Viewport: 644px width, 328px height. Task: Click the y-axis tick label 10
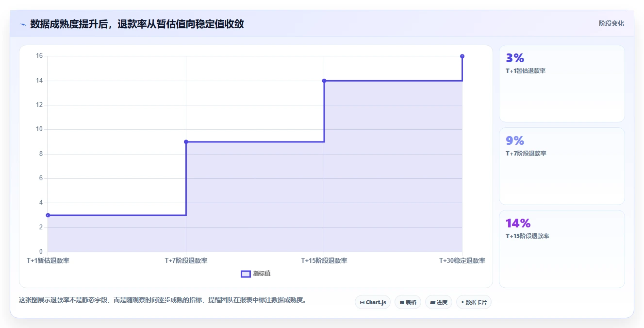[x=39, y=129]
